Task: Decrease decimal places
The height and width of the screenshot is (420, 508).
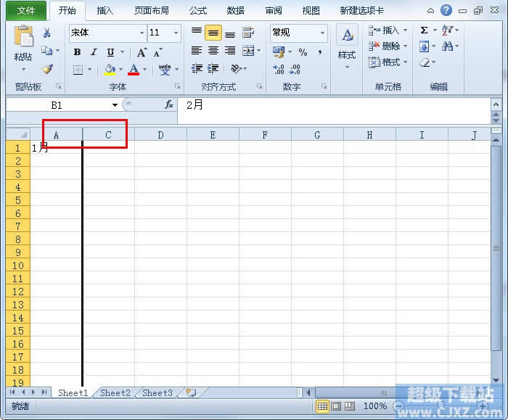Action: 295,70
